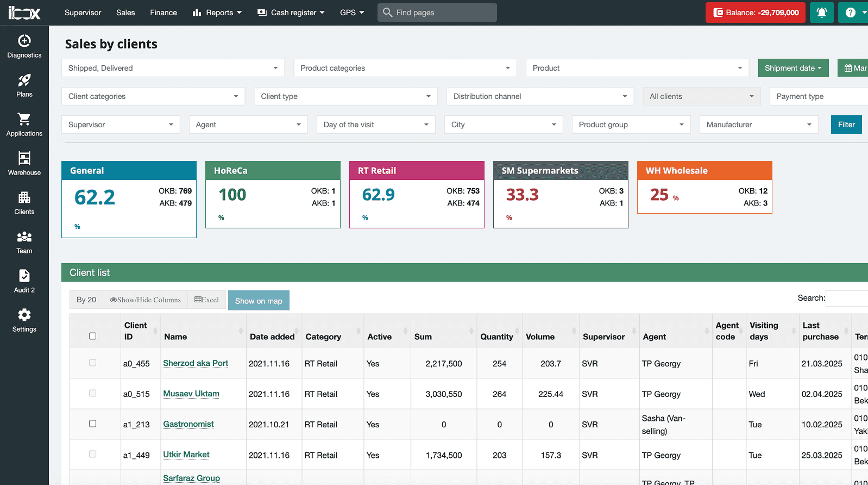Image resolution: width=868 pixels, height=485 pixels.
Task: Expand the Shipment date dropdown button
Action: click(793, 68)
